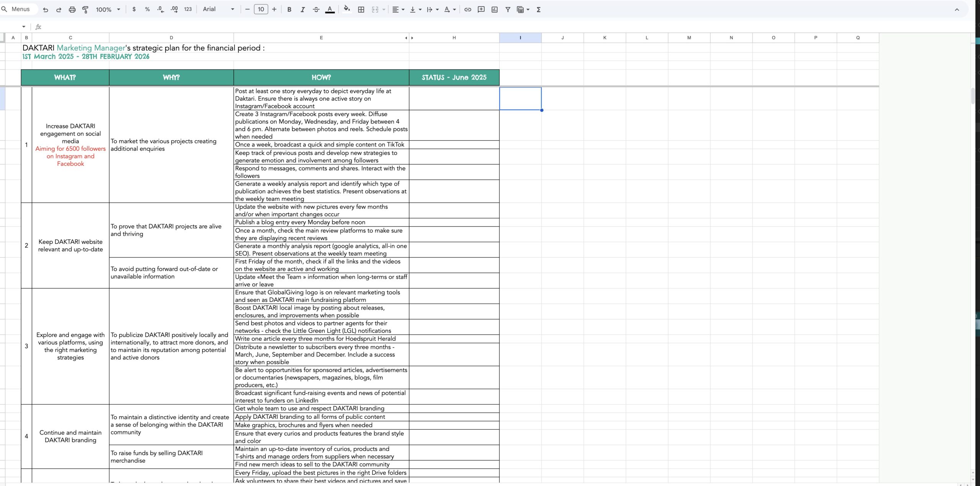Viewport: 980px width, 486px height.
Task: Redo the last undone action
Action: (x=59, y=10)
